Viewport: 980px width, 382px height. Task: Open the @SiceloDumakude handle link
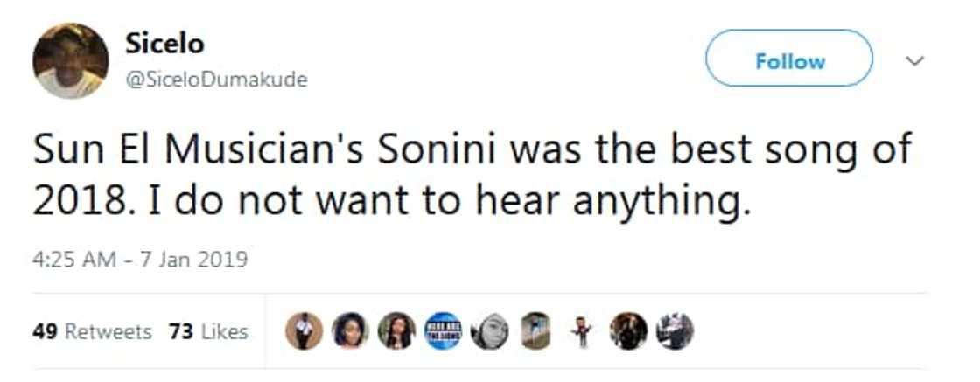click(217, 80)
